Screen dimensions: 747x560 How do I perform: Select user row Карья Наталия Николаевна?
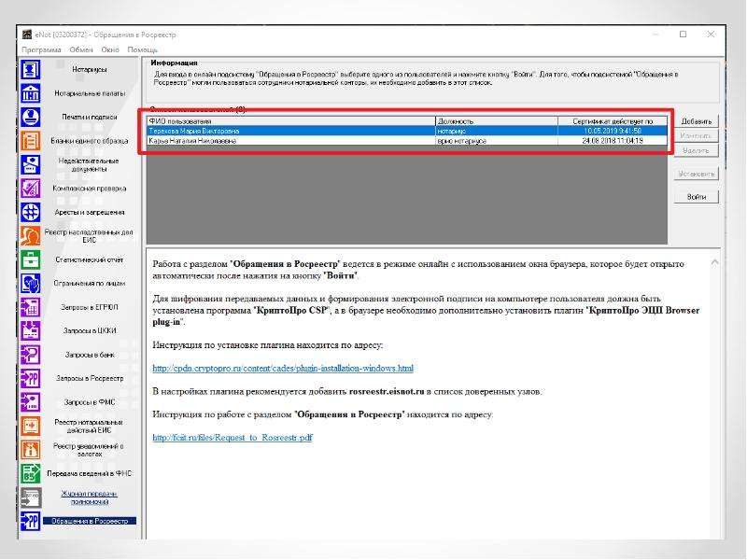click(x=407, y=141)
